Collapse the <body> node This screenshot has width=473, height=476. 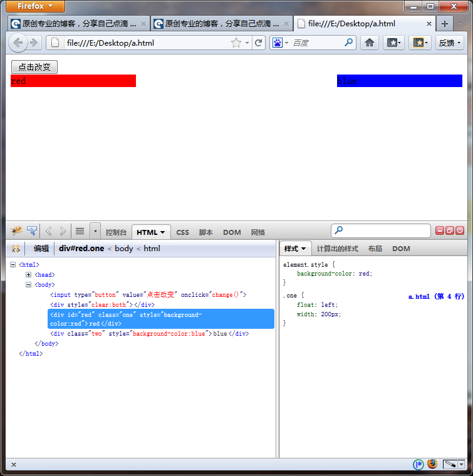[29, 285]
